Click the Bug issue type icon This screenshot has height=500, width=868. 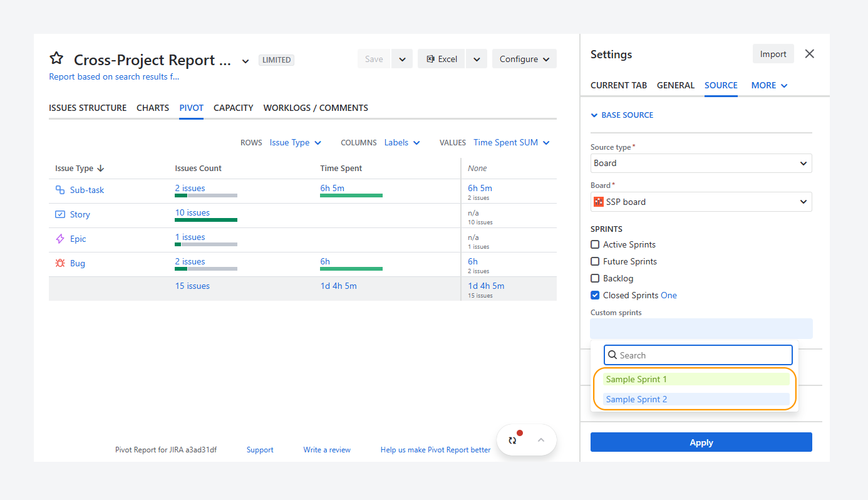click(60, 263)
